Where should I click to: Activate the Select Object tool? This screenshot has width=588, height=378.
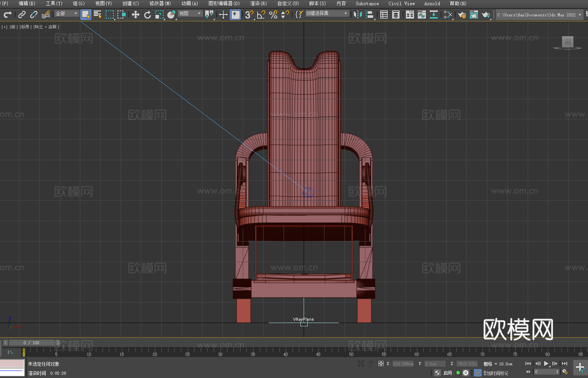(86, 14)
